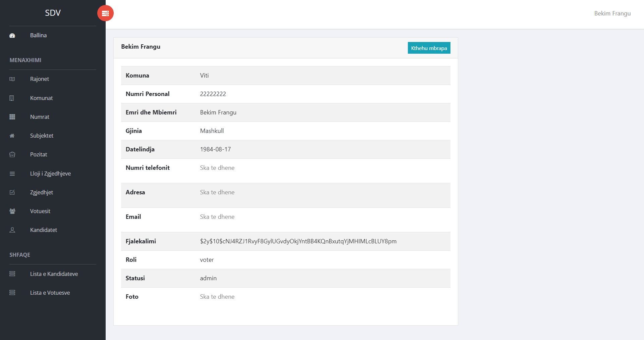Viewport: 644px width, 340px height.
Task: Click the Kthehu mbrapa button
Action: 429,48
